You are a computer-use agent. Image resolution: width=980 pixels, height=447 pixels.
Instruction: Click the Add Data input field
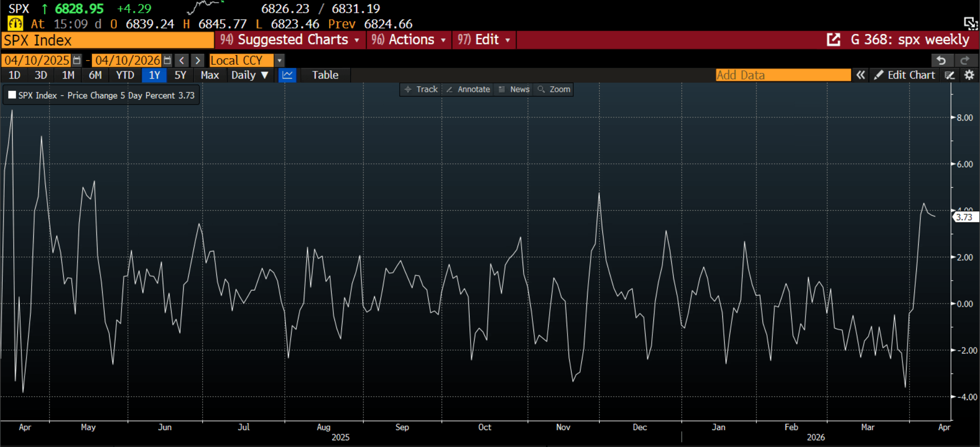point(782,75)
